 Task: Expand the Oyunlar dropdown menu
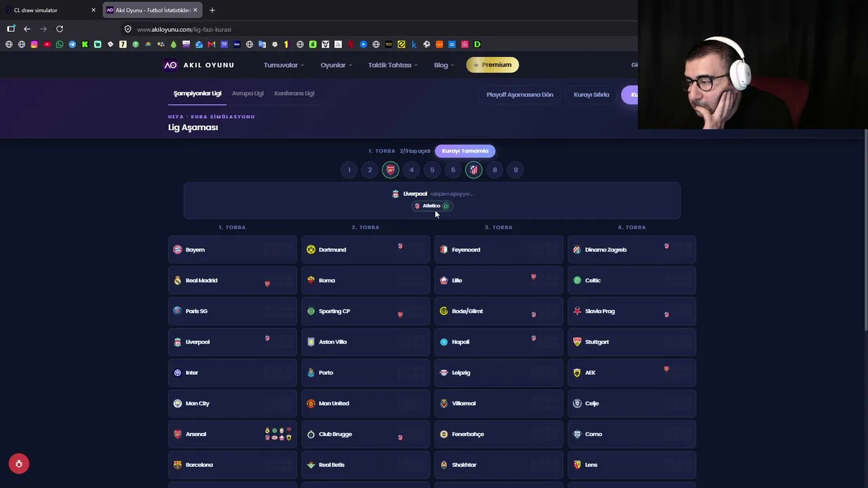point(336,65)
